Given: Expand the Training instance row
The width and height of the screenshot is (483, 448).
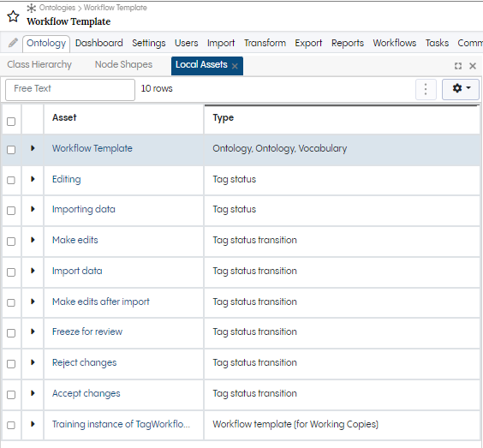Looking at the screenshot, I should pos(33,424).
